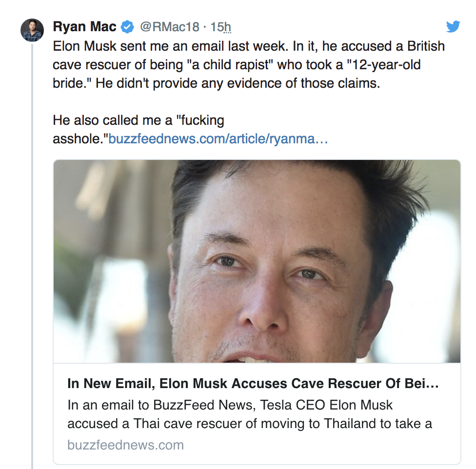The height and width of the screenshot is (469, 476).
Task: Click the card description about BuzzFeed News
Action: click(249, 414)
